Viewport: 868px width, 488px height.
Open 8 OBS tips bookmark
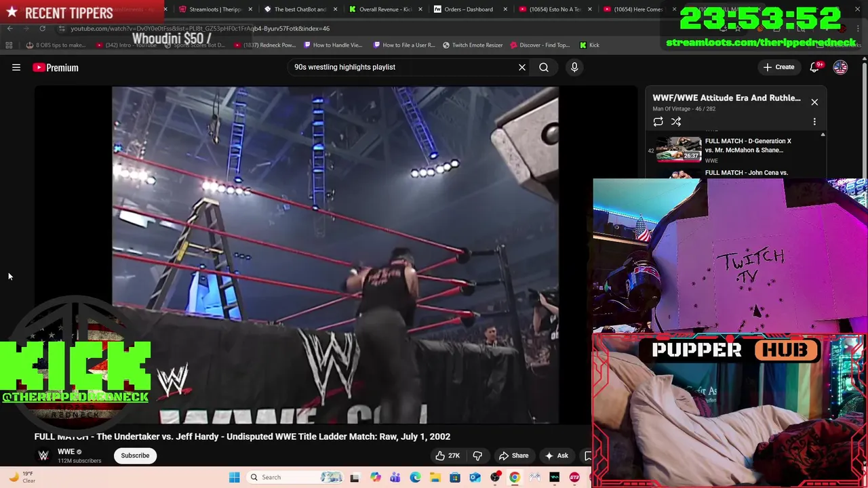click(x=56, y=45)
